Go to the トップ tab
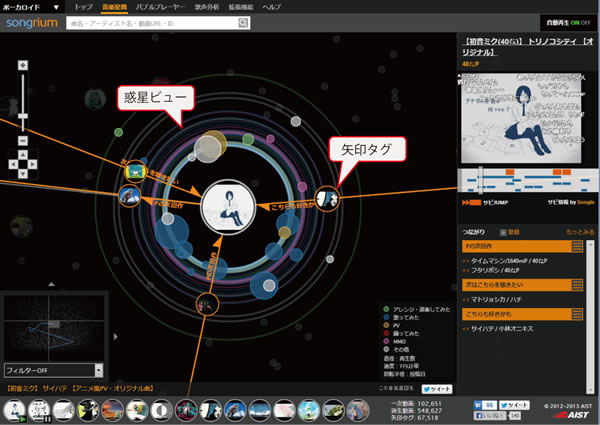 [x=83, y=7]
